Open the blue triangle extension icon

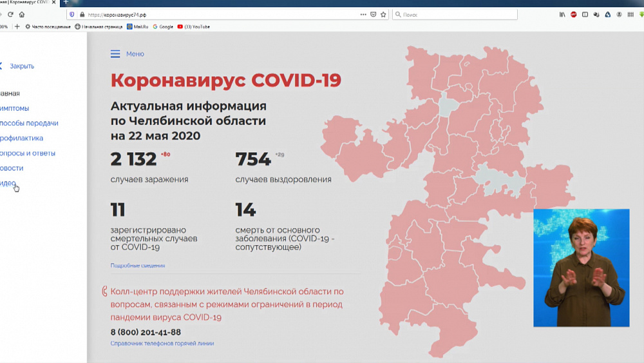[607, 14]
